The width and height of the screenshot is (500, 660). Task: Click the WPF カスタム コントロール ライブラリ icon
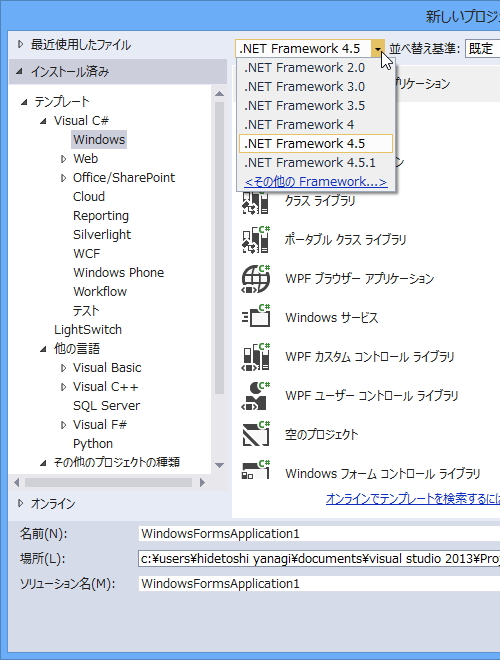(255, 357)
